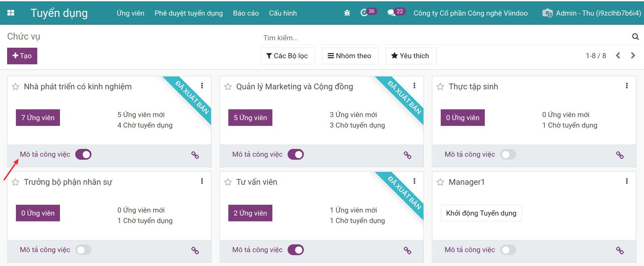Screen dimensions: 644x266
Task: Open three-dot menu on Manager1 card
Action: tap(626, 181)
